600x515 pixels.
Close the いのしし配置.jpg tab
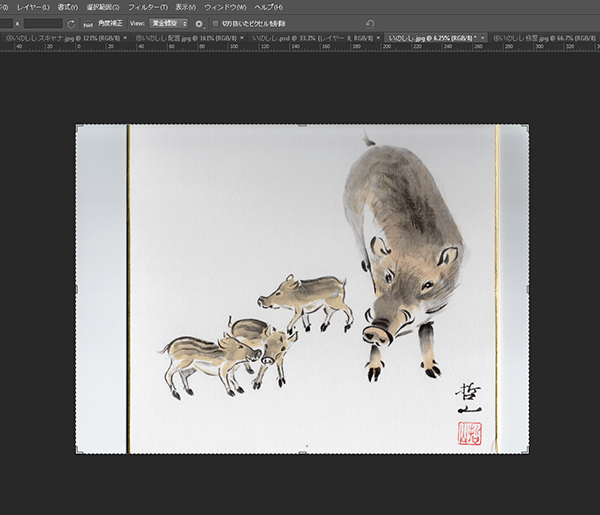[x=241, y=38]
